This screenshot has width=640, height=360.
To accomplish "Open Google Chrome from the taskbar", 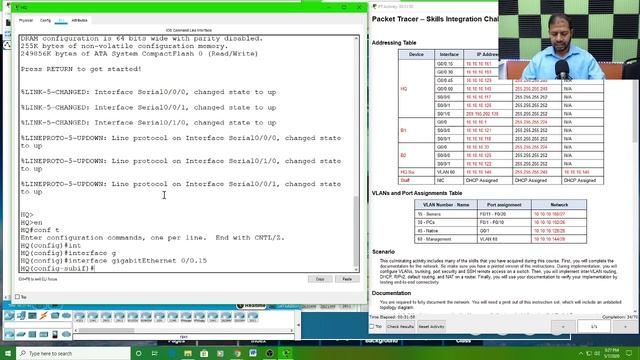I will [x=237, y=353].
